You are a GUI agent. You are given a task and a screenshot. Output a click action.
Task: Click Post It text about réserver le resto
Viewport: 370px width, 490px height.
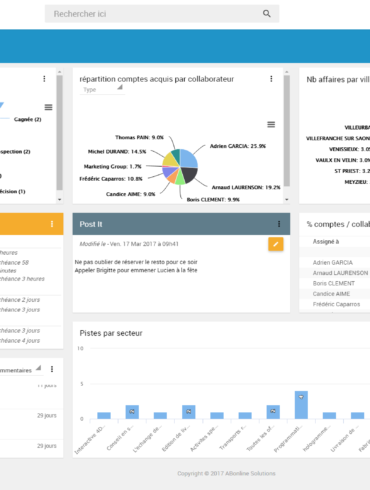pos(136,262)
